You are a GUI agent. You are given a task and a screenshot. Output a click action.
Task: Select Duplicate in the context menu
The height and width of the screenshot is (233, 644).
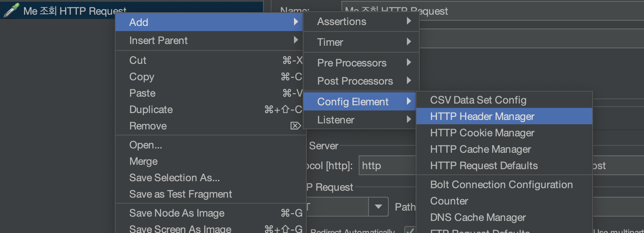pos(151,110)
